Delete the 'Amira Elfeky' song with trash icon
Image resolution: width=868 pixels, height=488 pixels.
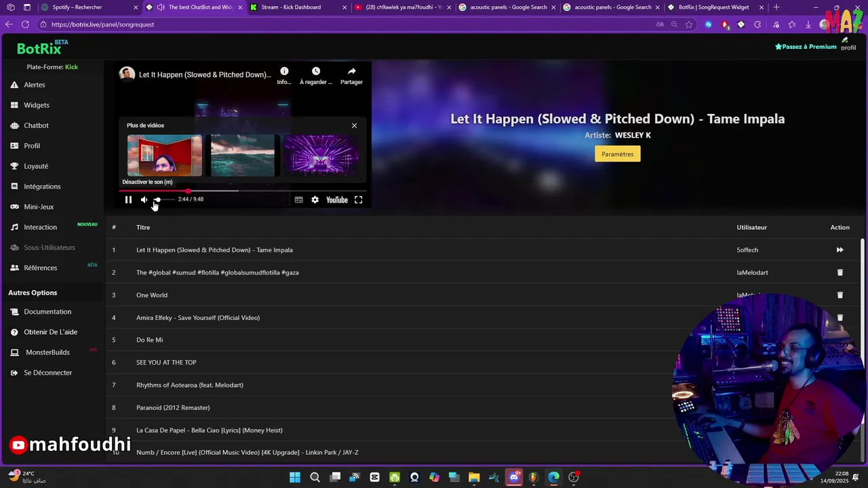[x=840, y=317]
